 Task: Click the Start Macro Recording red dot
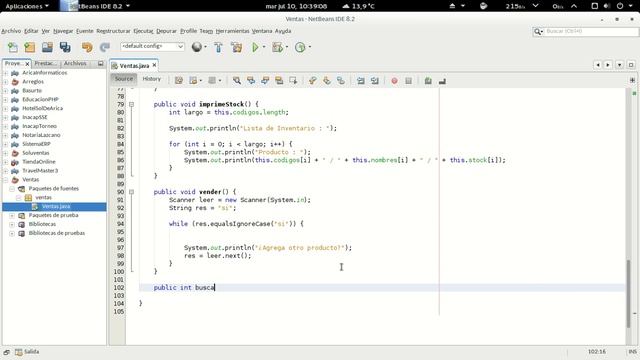tap(394, 81)
